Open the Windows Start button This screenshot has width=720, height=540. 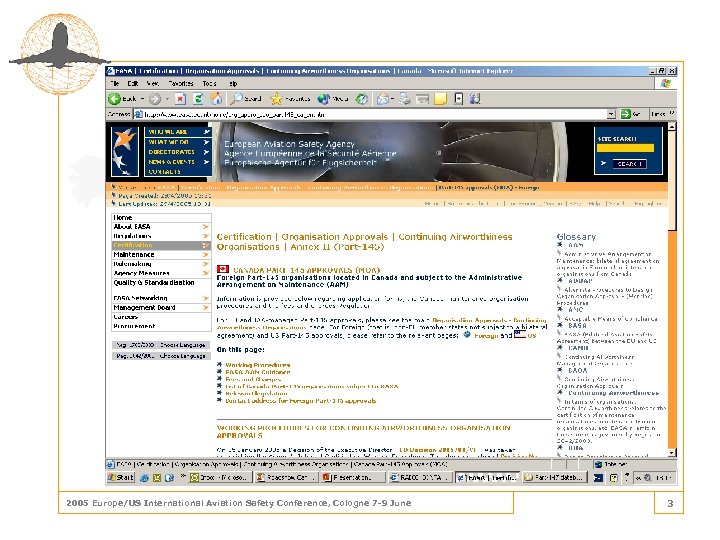[x=120, y=478]
